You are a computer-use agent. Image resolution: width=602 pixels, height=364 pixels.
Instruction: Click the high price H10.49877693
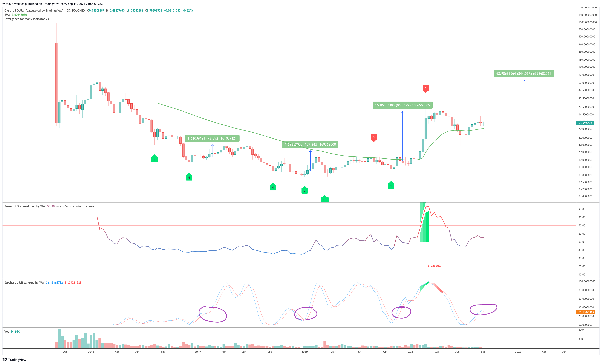click(115, 11)
